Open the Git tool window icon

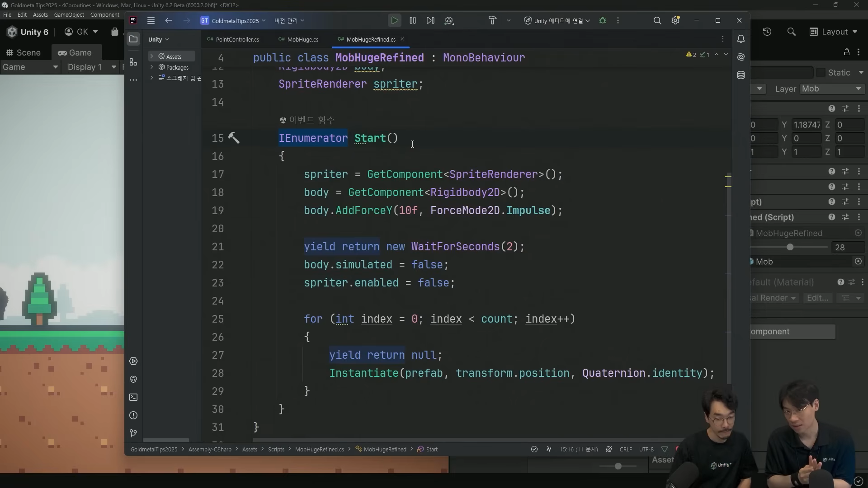tap(133, 433)
